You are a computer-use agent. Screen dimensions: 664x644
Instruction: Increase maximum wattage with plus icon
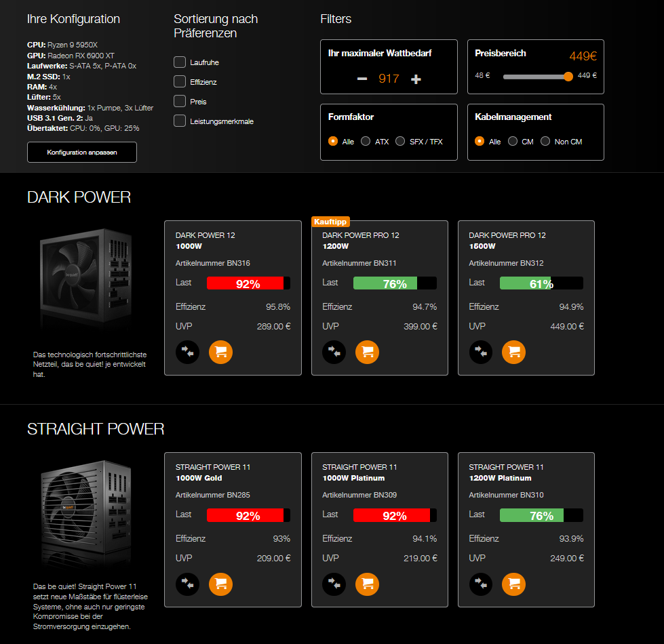pos(416,79)
